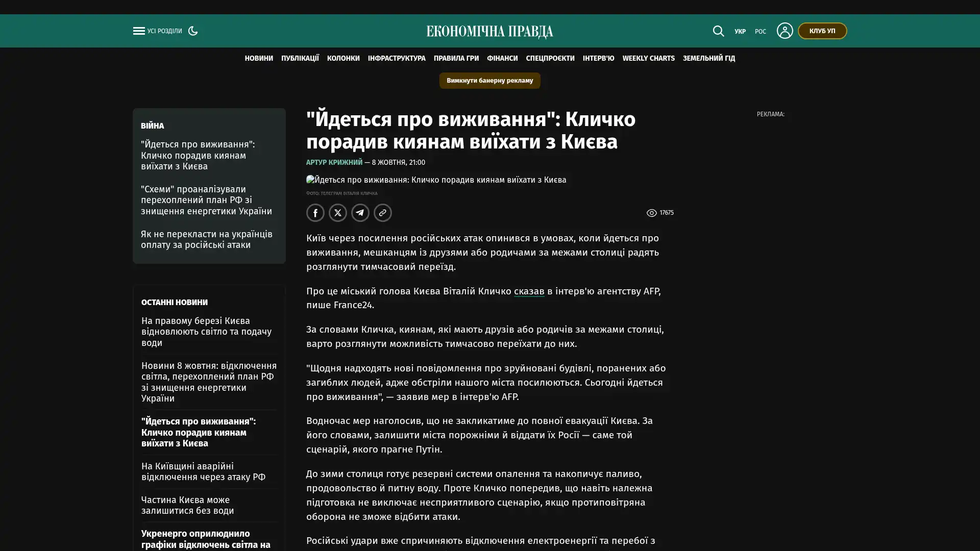Viewport: 980px width, 551px height.
Task: Open 'Укренерго оприлюднило графіки' news item
Action: click(206, 539)
